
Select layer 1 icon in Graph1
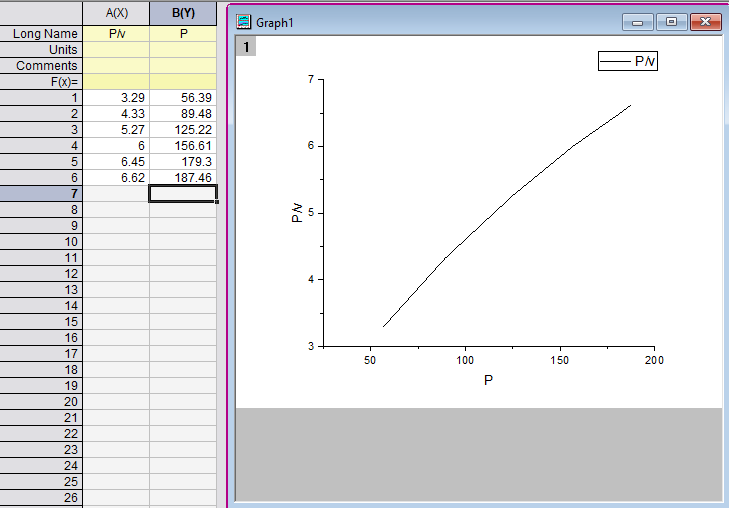[246, 47]
